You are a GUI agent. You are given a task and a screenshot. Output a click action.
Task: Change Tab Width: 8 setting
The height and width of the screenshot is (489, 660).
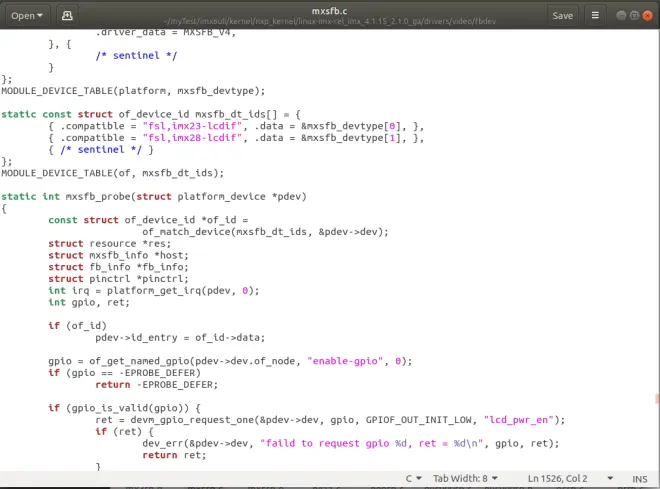(465, 478)
